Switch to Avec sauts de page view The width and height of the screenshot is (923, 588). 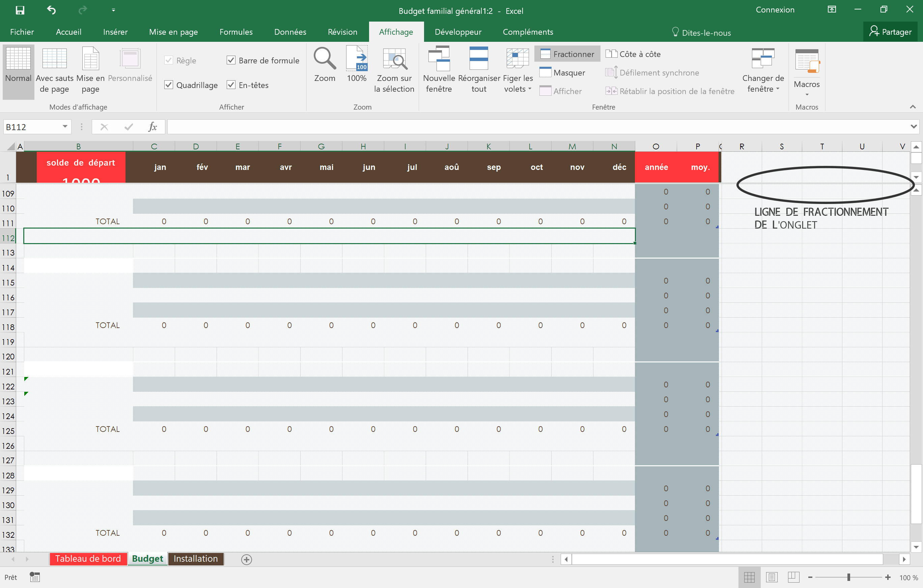[x=54, y=59]
